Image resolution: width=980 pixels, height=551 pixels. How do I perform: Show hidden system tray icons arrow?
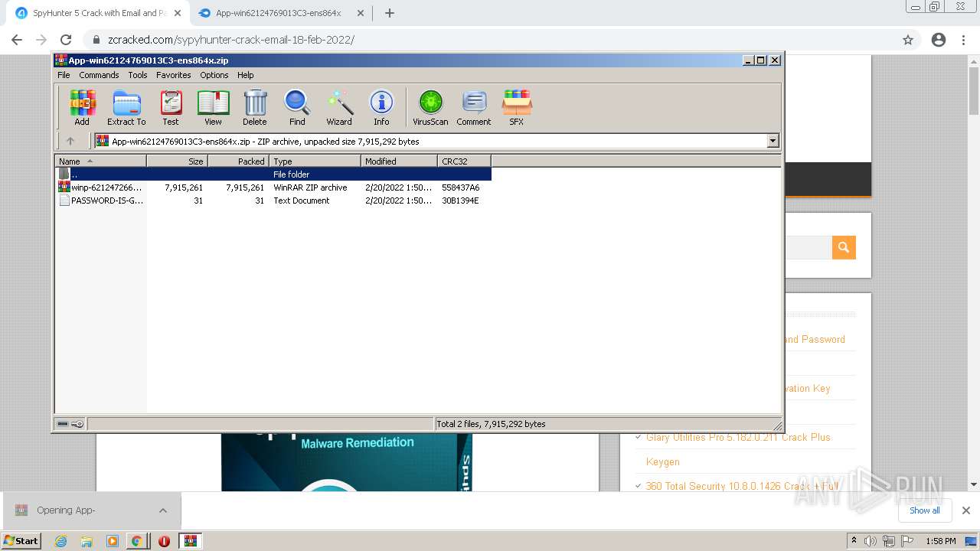(x=854, y=541)
